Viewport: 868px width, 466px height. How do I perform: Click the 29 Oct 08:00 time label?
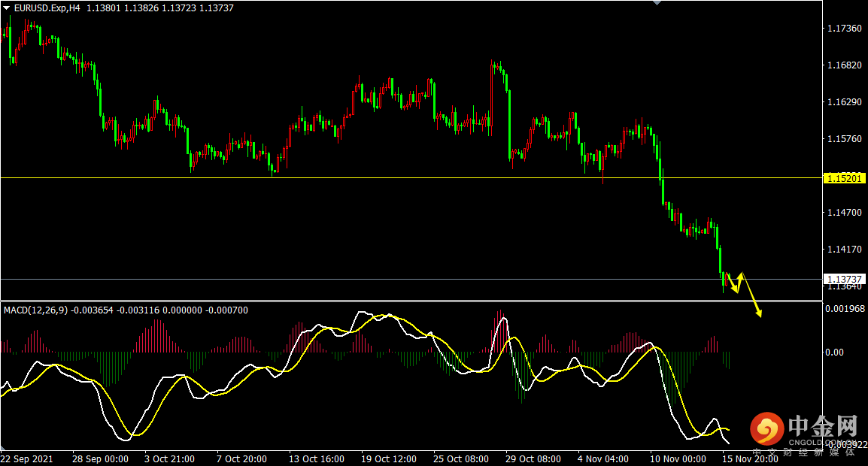(533, 458)
